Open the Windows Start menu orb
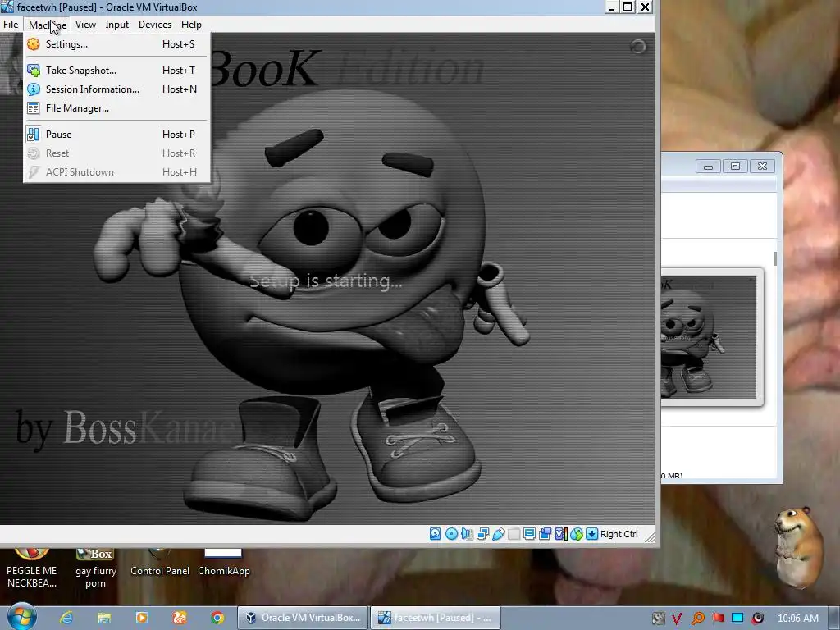840x630 pixels. click(21, 617)
